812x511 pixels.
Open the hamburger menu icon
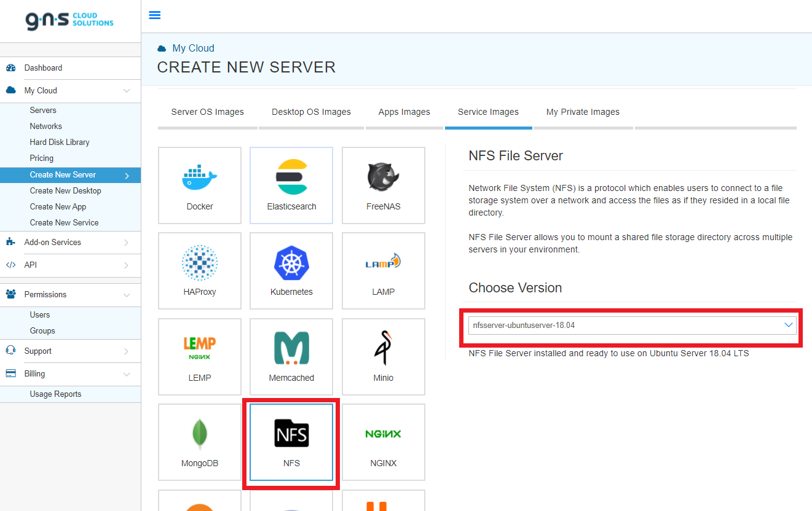155,15
